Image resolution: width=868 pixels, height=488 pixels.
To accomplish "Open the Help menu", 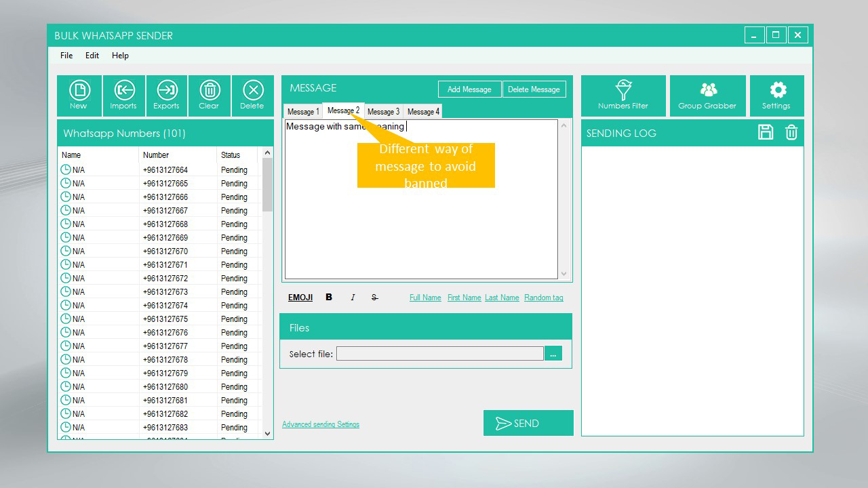I will pos(120,56).
